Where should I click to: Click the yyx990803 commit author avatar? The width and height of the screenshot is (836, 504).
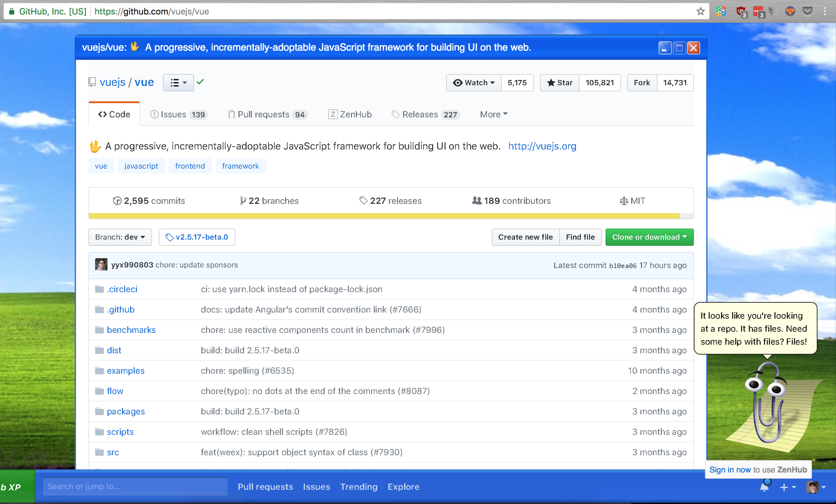click(101, 265)
